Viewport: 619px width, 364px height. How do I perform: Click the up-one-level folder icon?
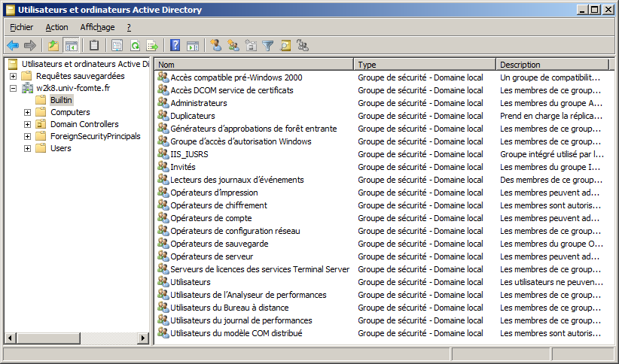tap(53, 46)
